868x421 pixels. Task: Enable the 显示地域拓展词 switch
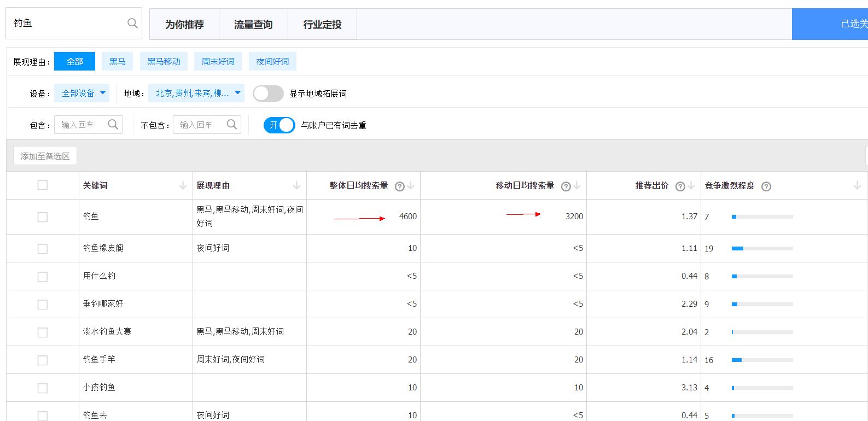268,93
